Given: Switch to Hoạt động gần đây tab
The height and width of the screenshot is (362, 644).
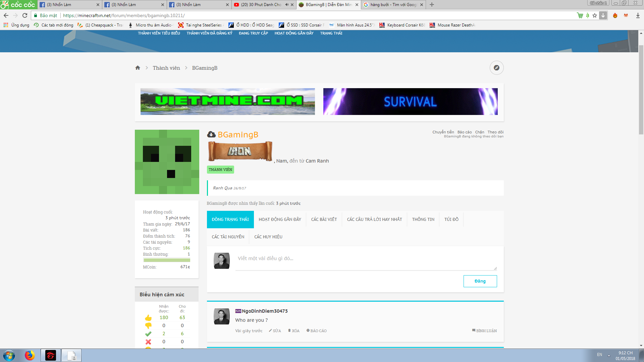Looking at the screenshot, I should tap(280, 219).
